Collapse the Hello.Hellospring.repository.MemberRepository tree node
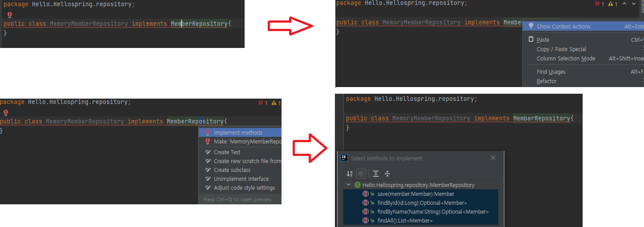Screen dimensions: 644x227 click(348, 185)
